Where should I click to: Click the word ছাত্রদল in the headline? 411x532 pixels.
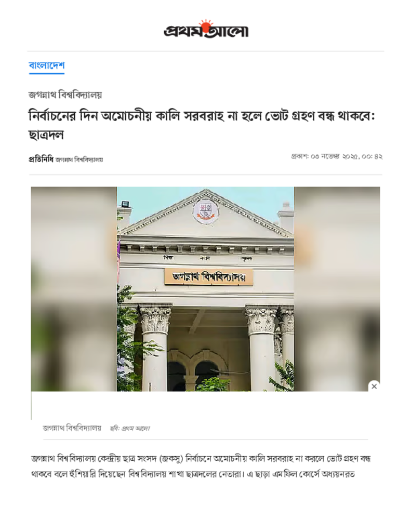(46, 135)
